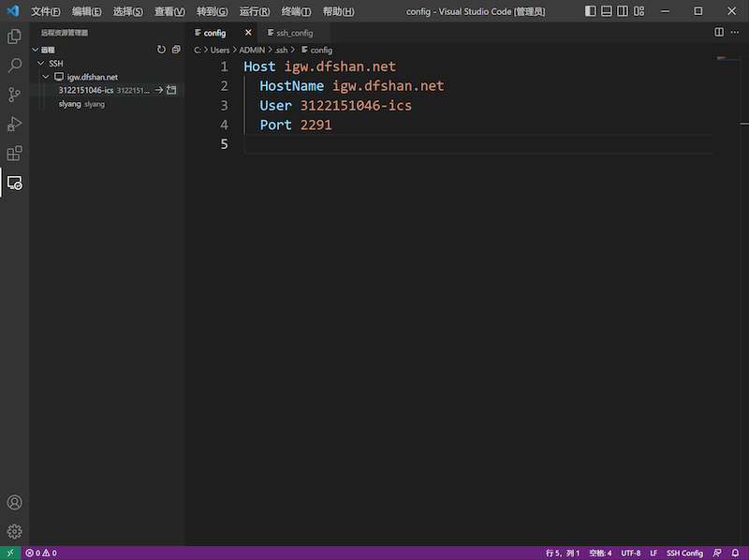Viewport: 749px width, 560px height.
Task: Open Source Control view
Action: tap(14, 95)
